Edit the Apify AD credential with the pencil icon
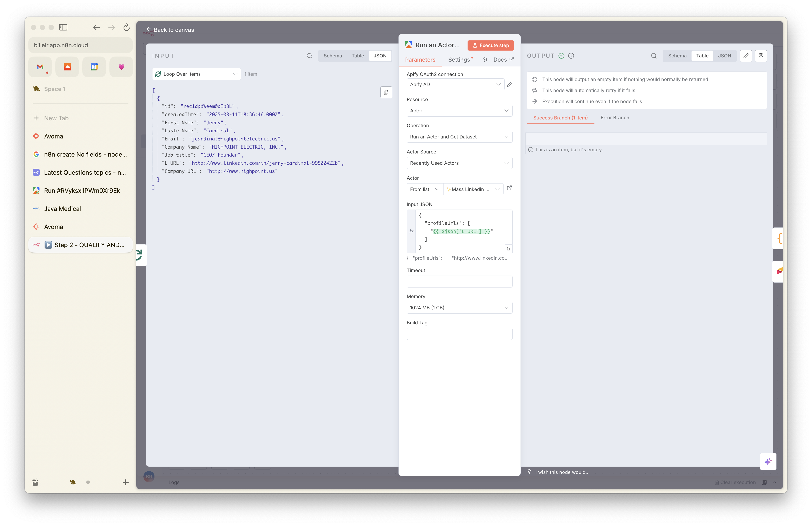This screenshot has width=812, height=526. 509,84
